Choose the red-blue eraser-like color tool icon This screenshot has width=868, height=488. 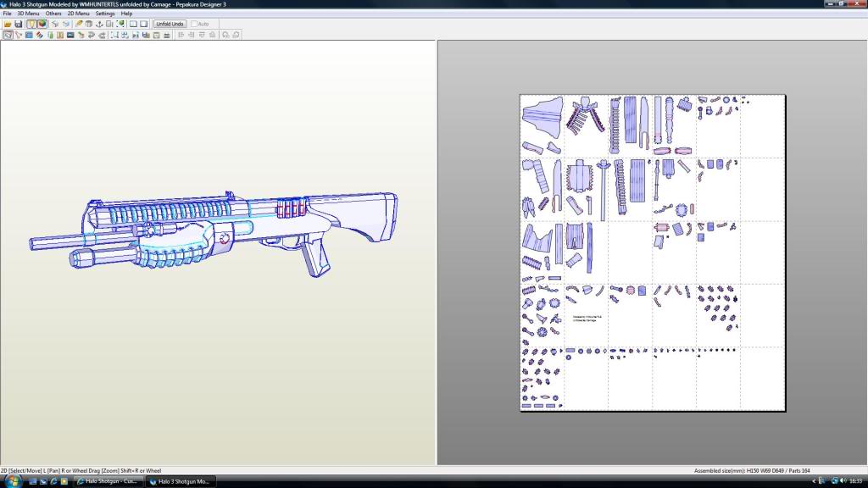39,35
